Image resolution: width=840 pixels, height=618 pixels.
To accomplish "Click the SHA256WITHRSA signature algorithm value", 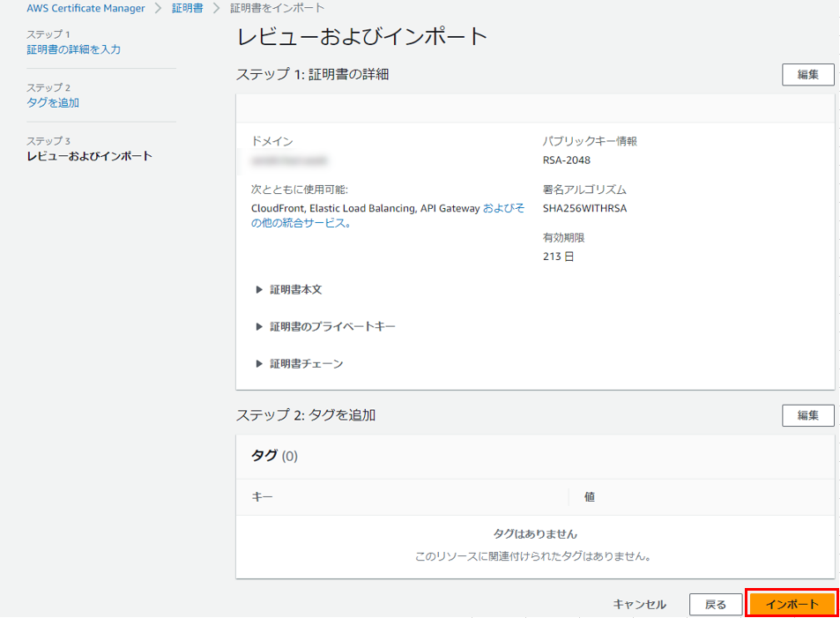I will click(x=584, y=208).
